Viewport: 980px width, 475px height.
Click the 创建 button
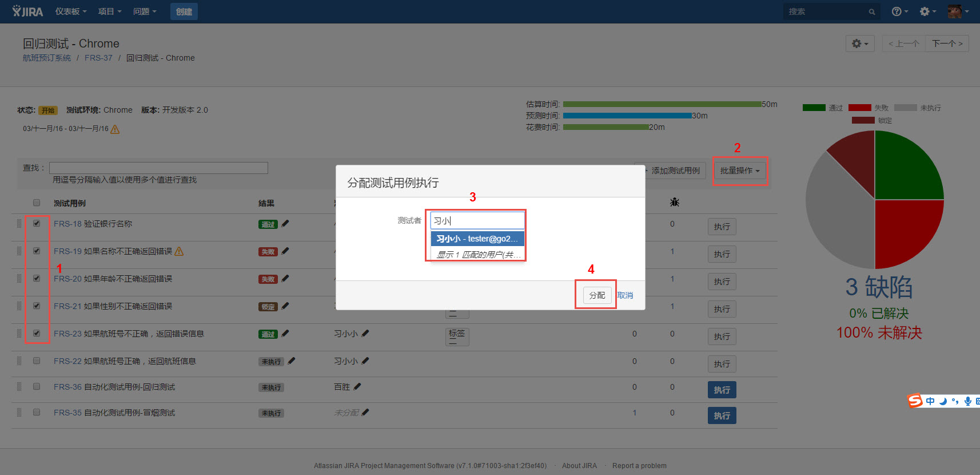pyautogui.click(x=184, y=11)
